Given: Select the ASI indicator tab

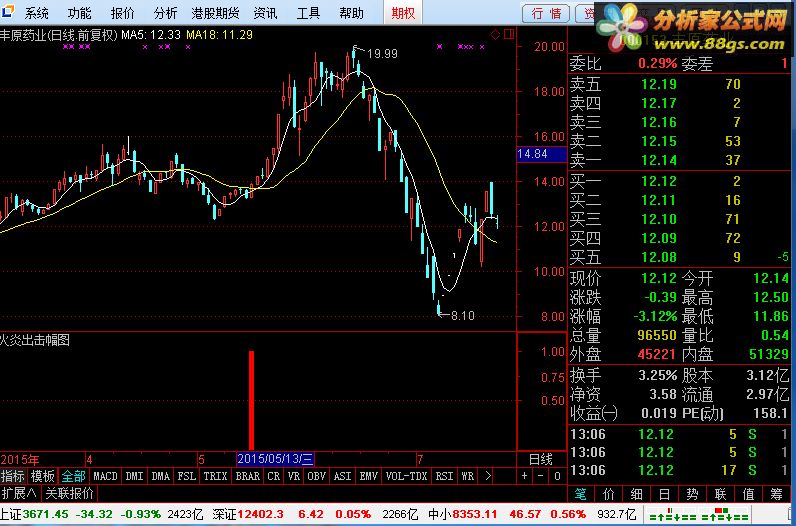Looking at the screenshot, I should 342,476.
